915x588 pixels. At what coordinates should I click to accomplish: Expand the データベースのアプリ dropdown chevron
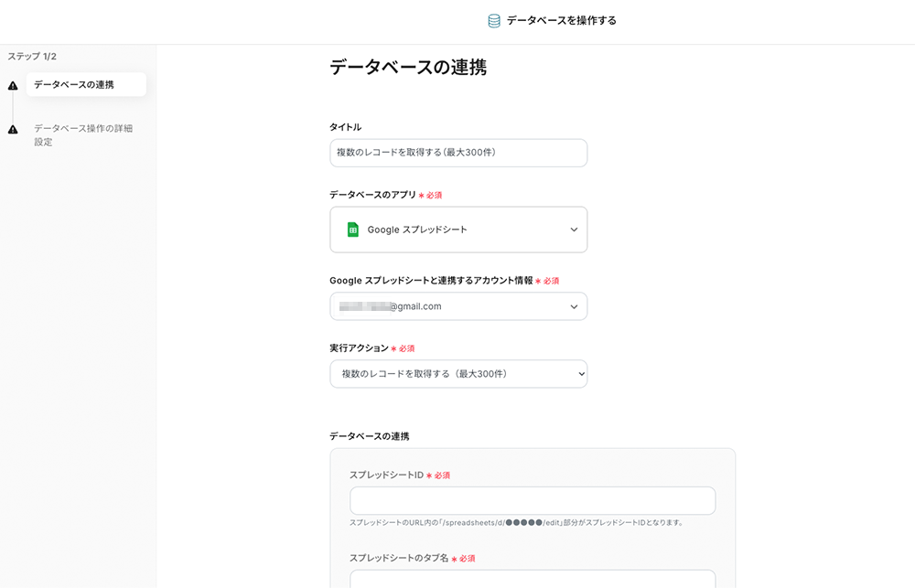click(574, 230)
